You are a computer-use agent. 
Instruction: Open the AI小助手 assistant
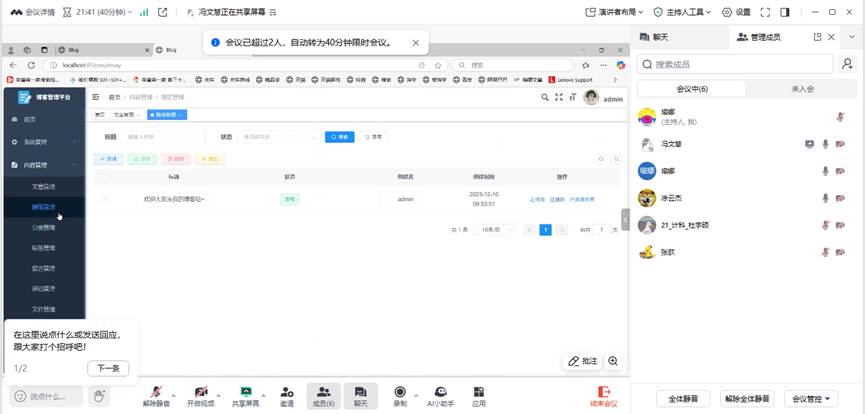pos(440,391)
